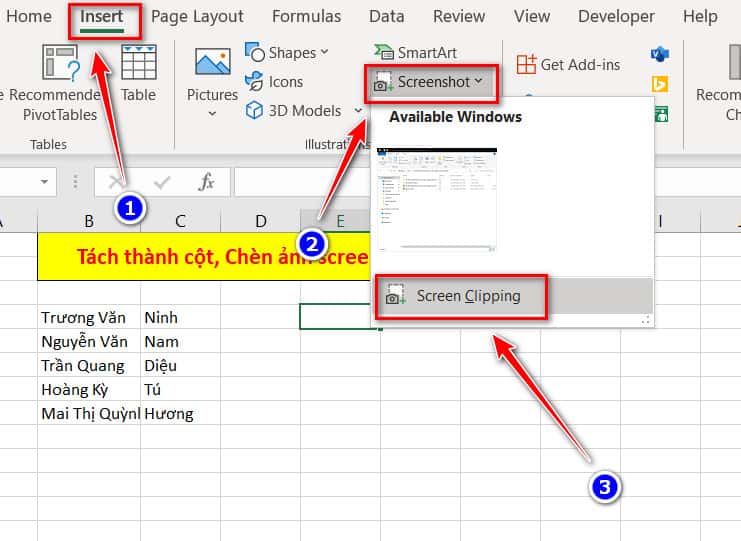Select column C header

181,221
